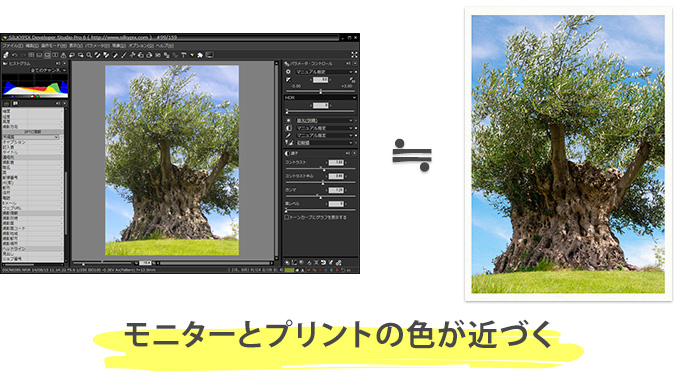Click the full screen expand icon
The height and width of the screenshot is (380, 676).
[x=354, y=55]
